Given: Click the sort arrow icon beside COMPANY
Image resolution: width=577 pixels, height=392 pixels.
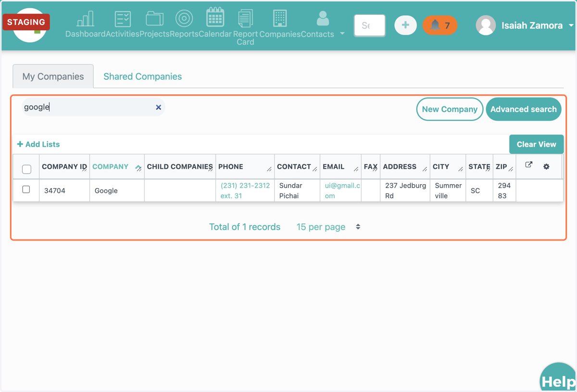Looking at the screenshot, I should coord(138,167).
